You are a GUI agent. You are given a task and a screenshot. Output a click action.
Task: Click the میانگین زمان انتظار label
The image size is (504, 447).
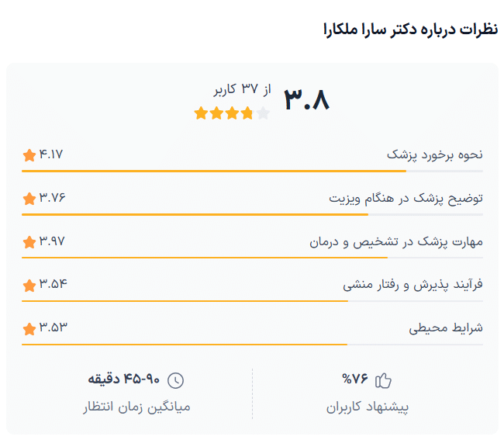click(x=136, y=406)
